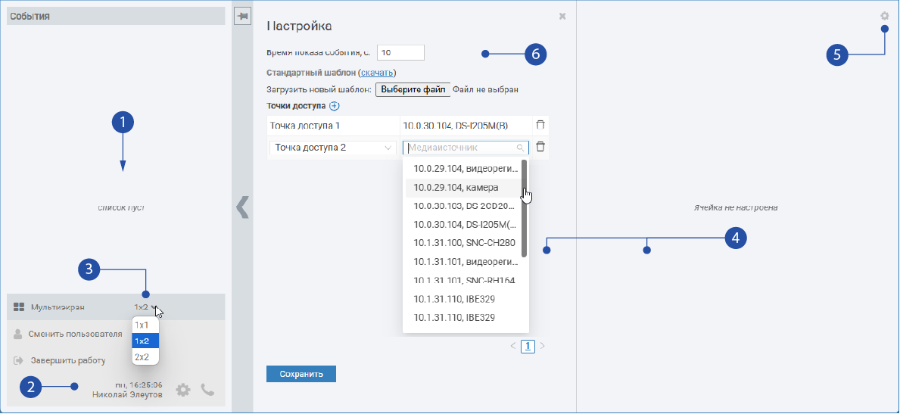Open the скачать template download link
900x414 pixels.
point(377,73)
